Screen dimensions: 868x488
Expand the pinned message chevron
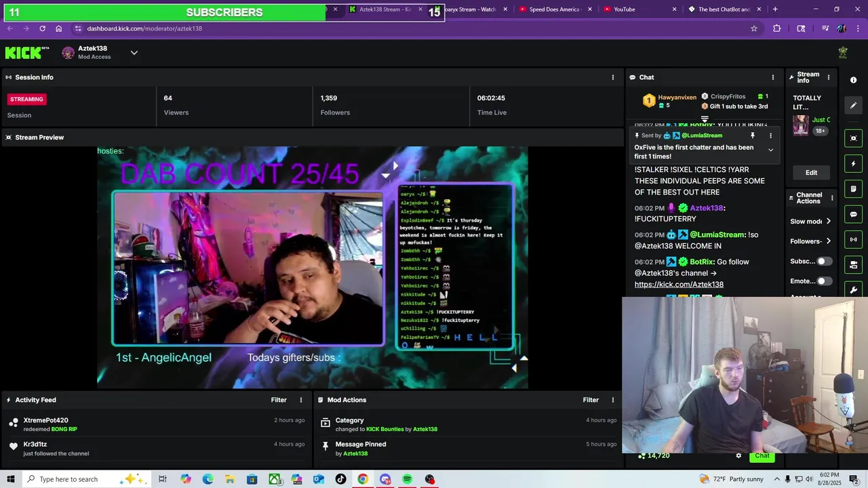coord(770,150)
